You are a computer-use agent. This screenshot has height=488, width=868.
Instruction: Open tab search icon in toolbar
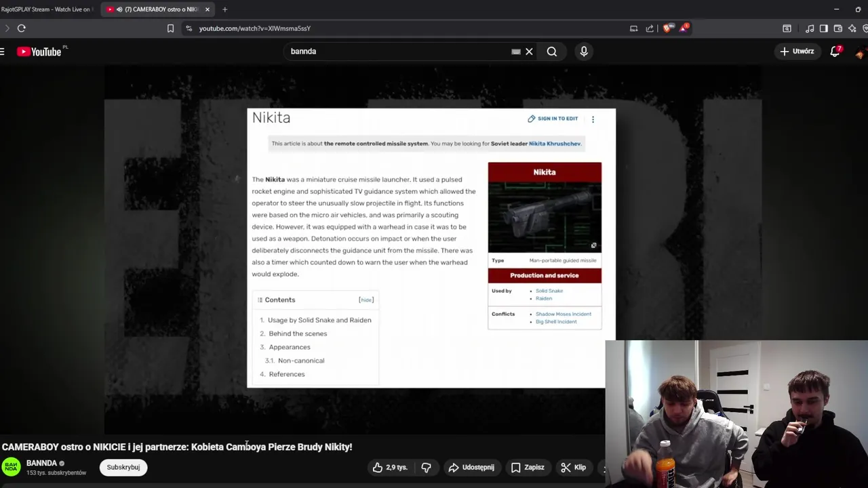pos(787,28)
